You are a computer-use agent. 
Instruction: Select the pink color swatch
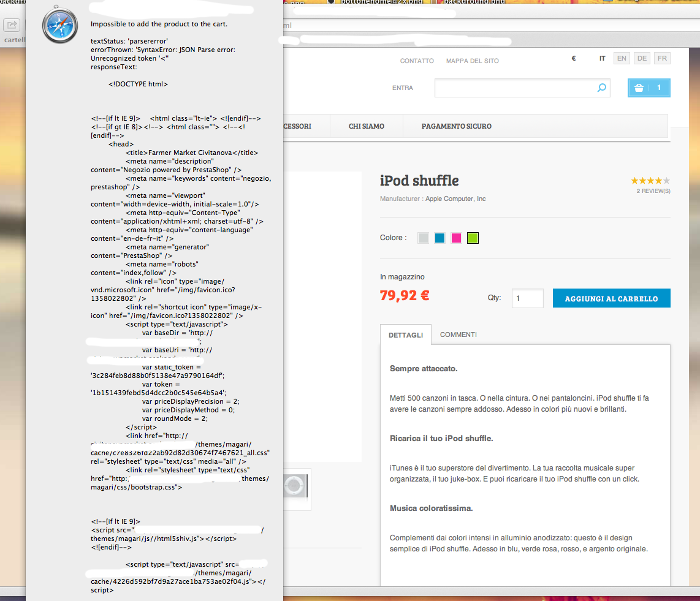tap(456, 238)
